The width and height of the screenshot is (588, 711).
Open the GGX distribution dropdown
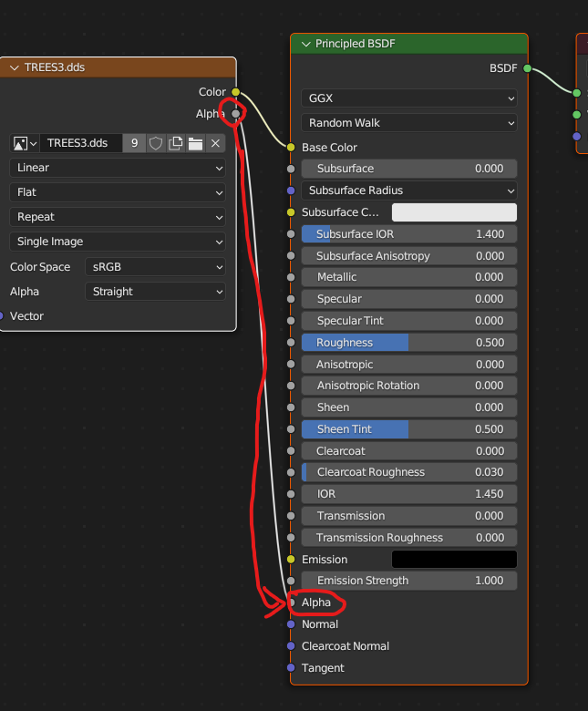click(409, 98)
